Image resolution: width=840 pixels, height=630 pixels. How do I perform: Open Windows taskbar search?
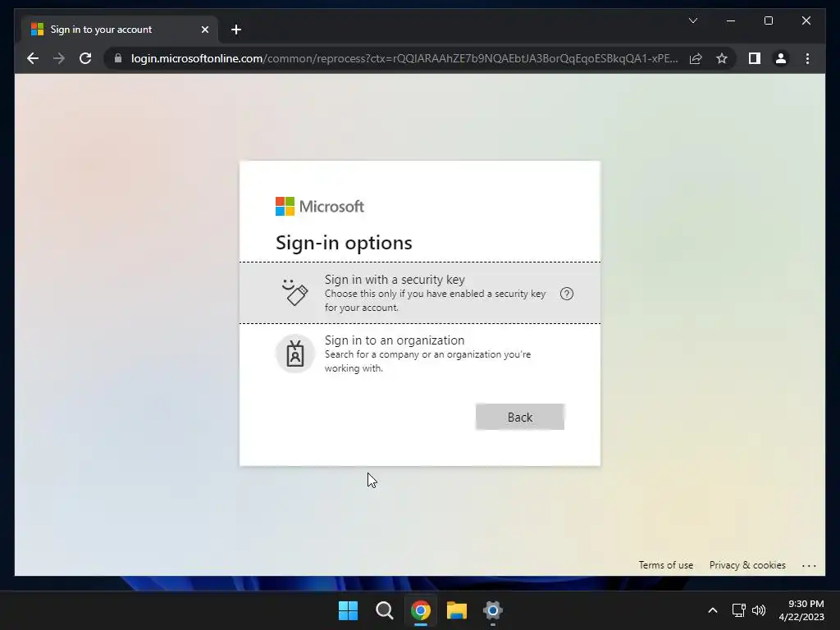(384, 610)
